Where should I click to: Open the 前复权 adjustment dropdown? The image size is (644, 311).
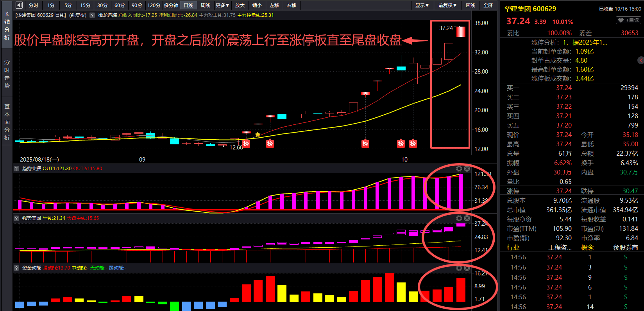[x=447, y=5]
